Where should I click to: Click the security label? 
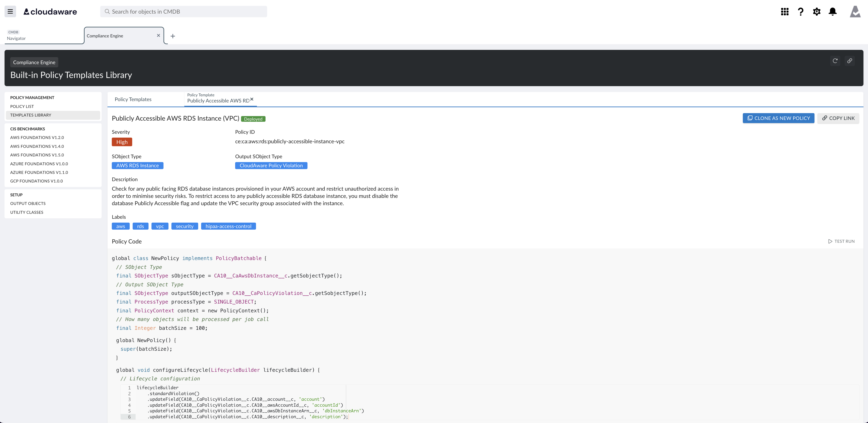(x=185, y=226)
